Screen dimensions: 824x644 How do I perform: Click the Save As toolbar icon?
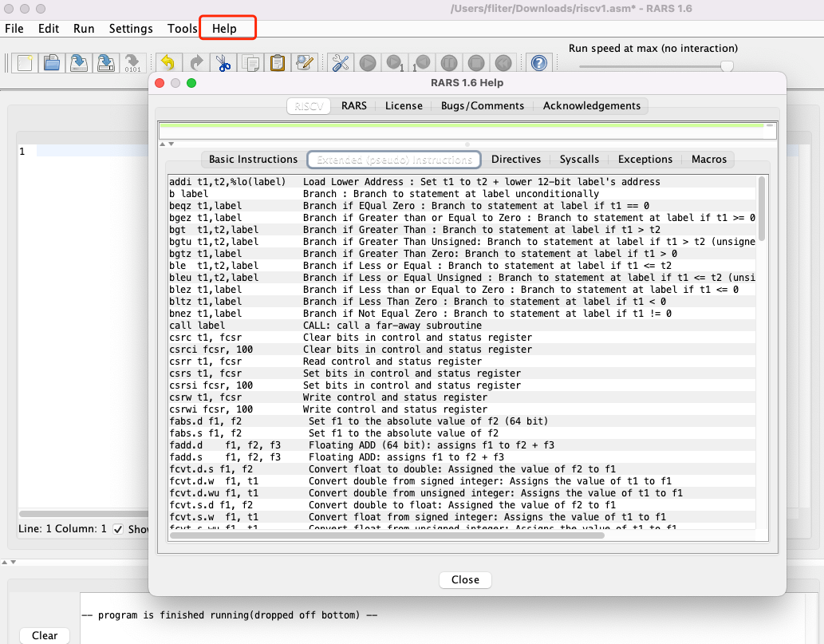tap(106, 63)
